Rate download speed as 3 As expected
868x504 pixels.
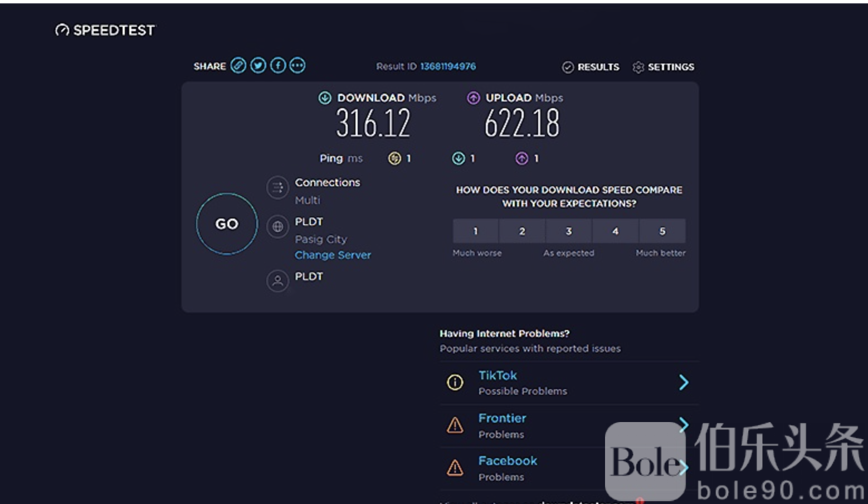pyautogui.click(x=569, y=231)
